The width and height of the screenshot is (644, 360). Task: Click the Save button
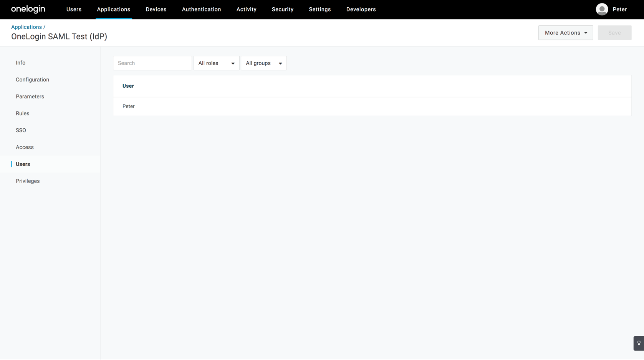click(x=614, y=33)
